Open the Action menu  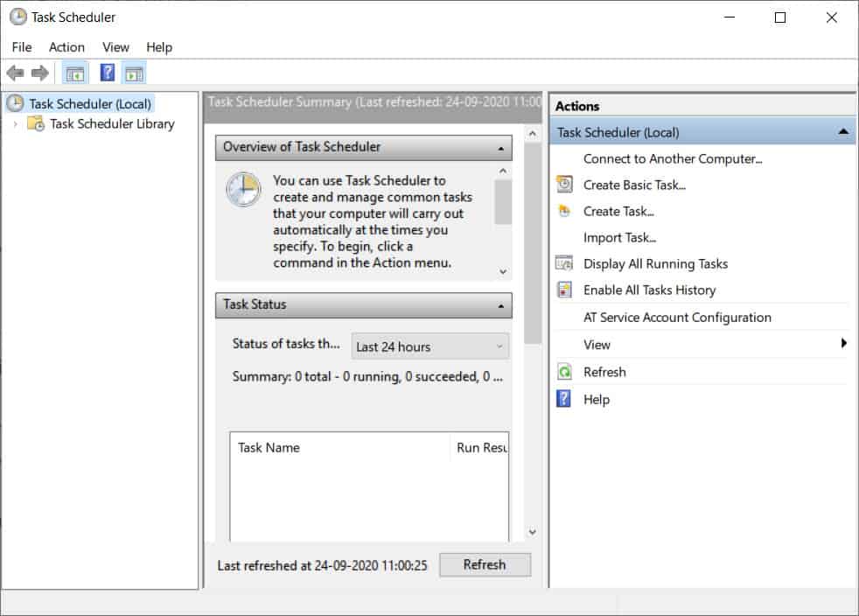pos(66,47)
